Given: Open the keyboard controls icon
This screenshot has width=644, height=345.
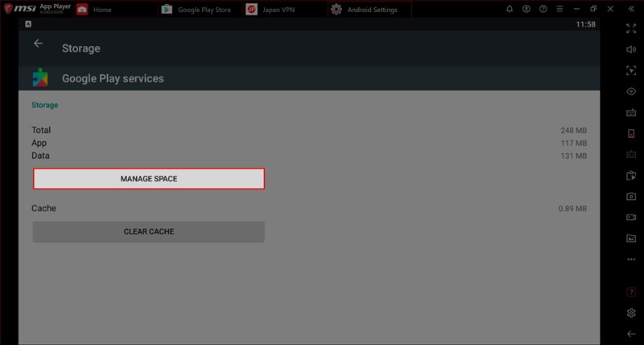Looking at the screenshot, I should [x=631, y=113].
